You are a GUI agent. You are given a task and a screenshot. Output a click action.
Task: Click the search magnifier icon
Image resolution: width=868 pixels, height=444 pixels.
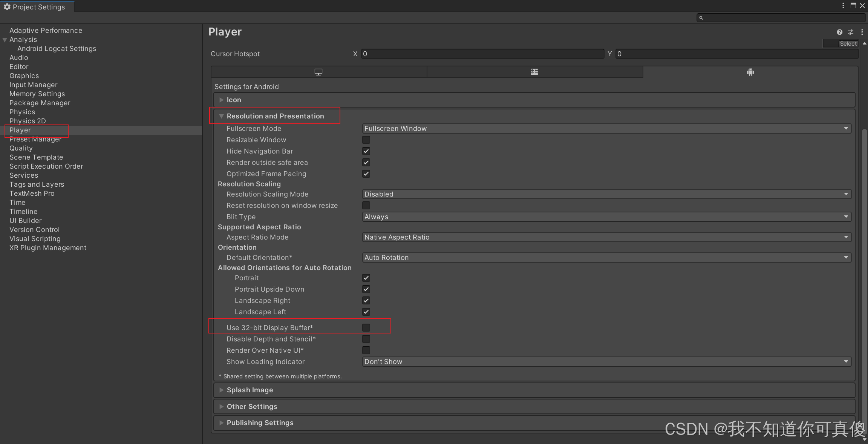pos(701,18)
